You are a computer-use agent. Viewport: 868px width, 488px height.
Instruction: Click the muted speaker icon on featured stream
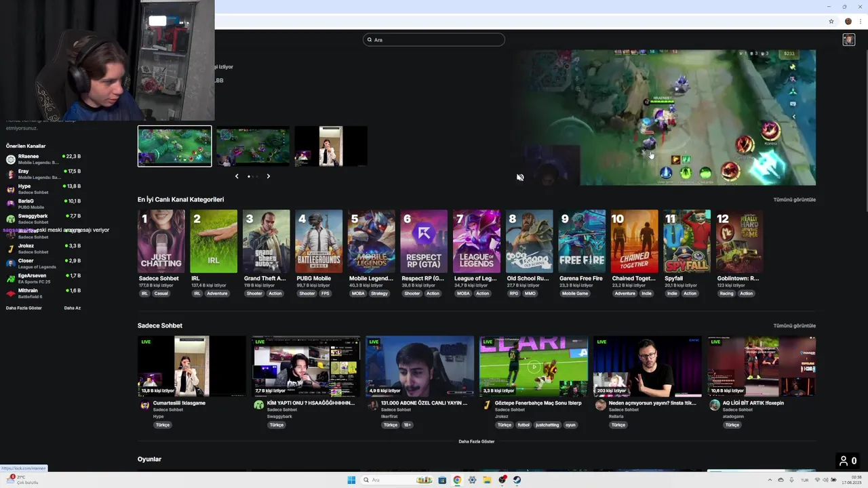pos(520,178)
